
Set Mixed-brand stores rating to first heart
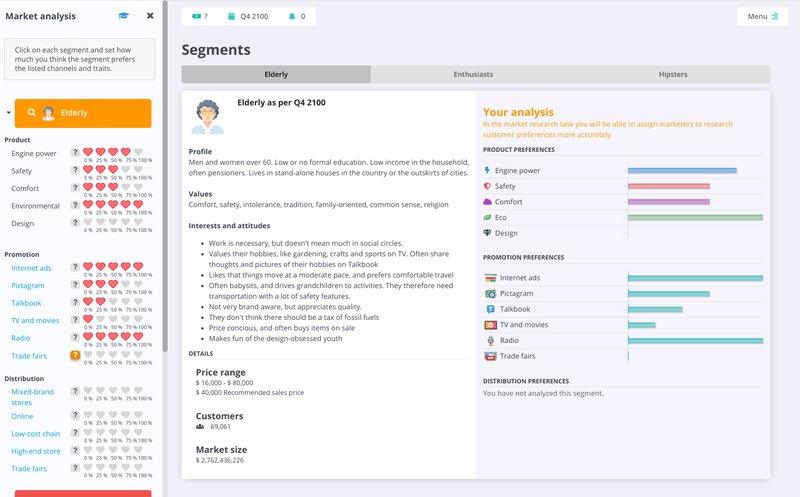pos(88,391)
